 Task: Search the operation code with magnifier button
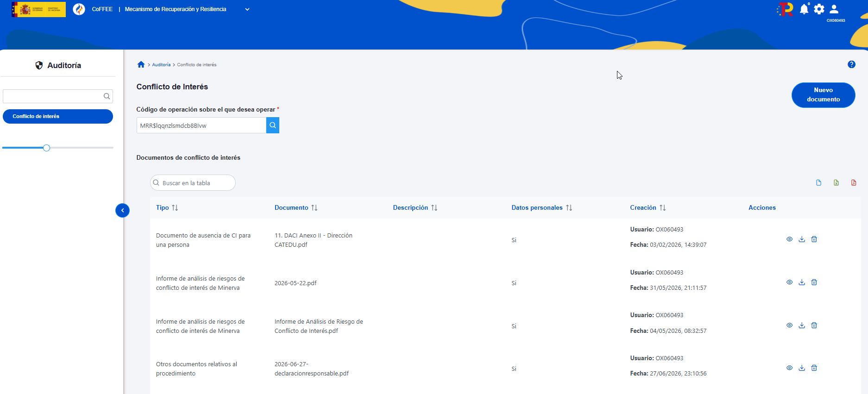[x=273, y=125]
